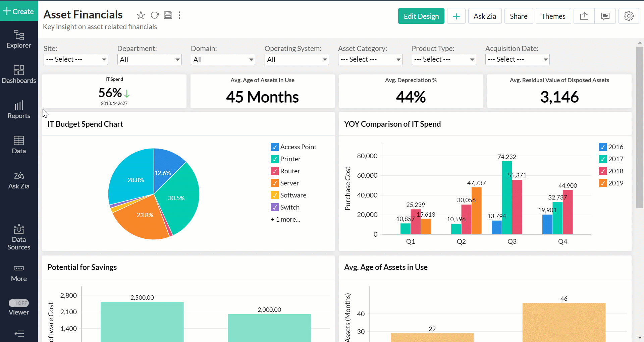Open the Data sidebar icon
Screen dimensions: 644x342
[19, 145]
